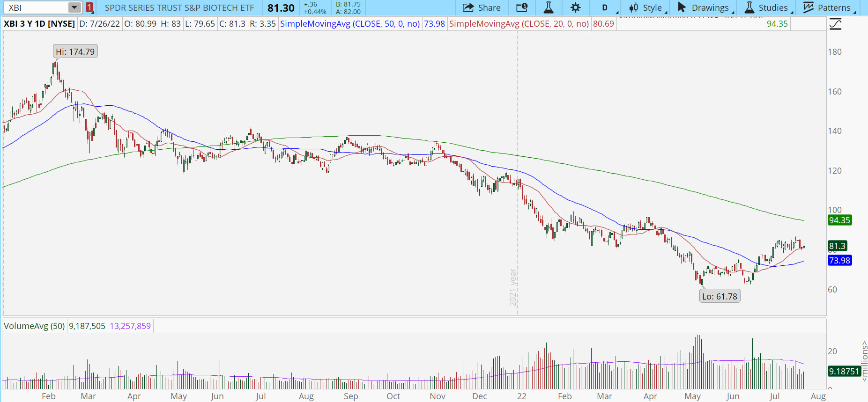
Task: Click the A: 82.00 ask quote
Action: tap(348, 12)
